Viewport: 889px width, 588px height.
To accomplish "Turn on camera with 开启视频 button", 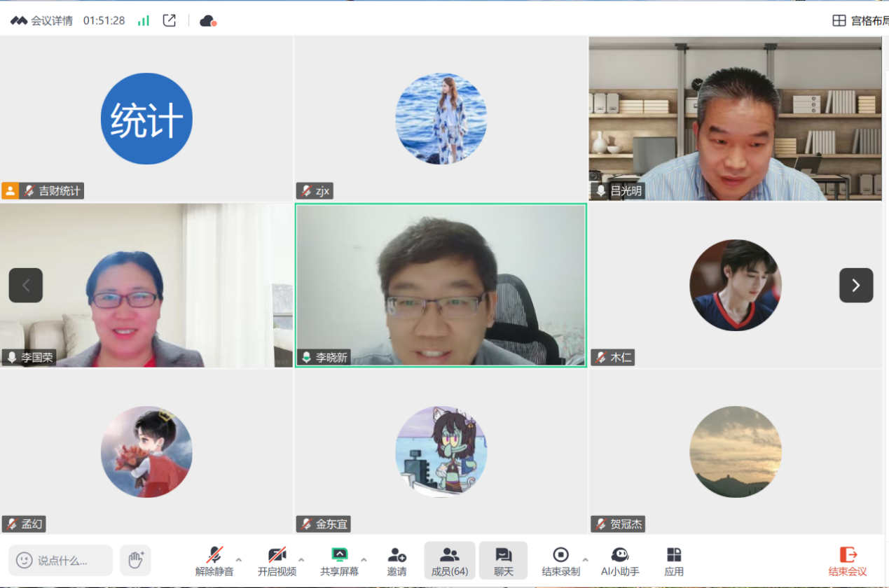I will click(277, 561).
